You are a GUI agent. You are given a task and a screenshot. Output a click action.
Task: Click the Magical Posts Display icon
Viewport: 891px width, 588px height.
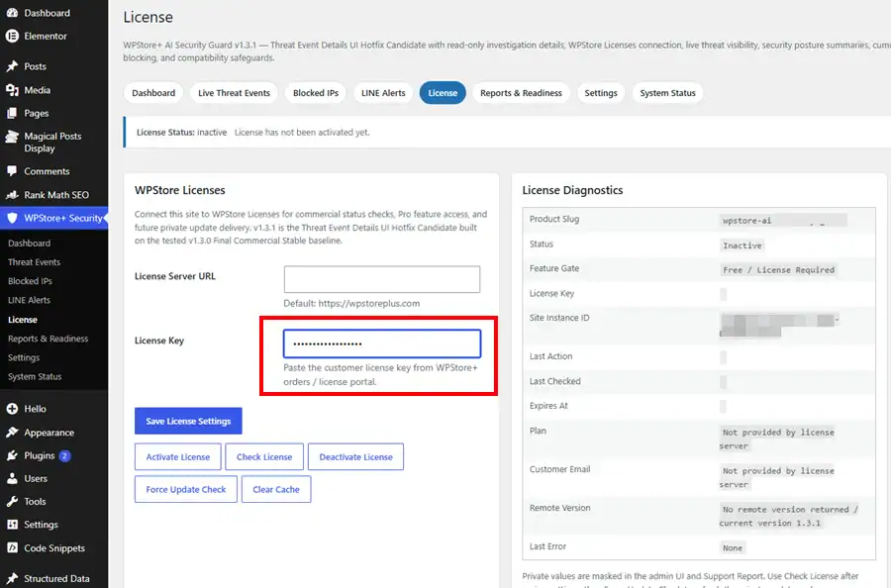12,137
